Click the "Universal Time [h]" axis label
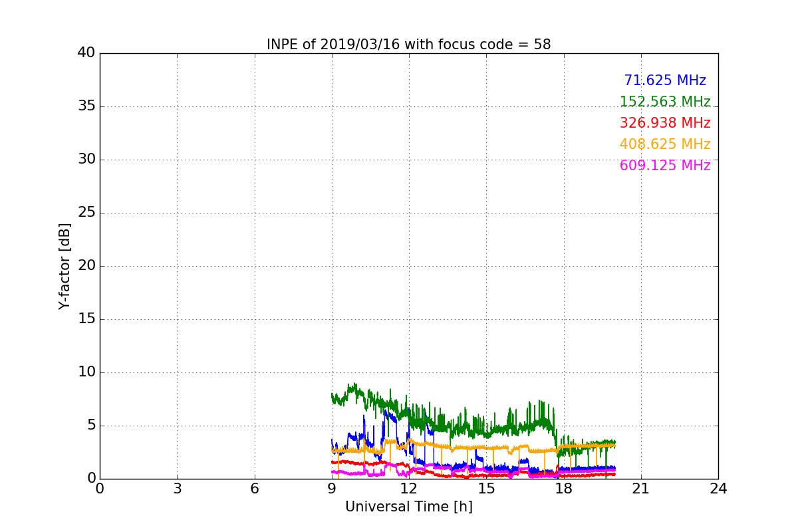 coord(409,507)
